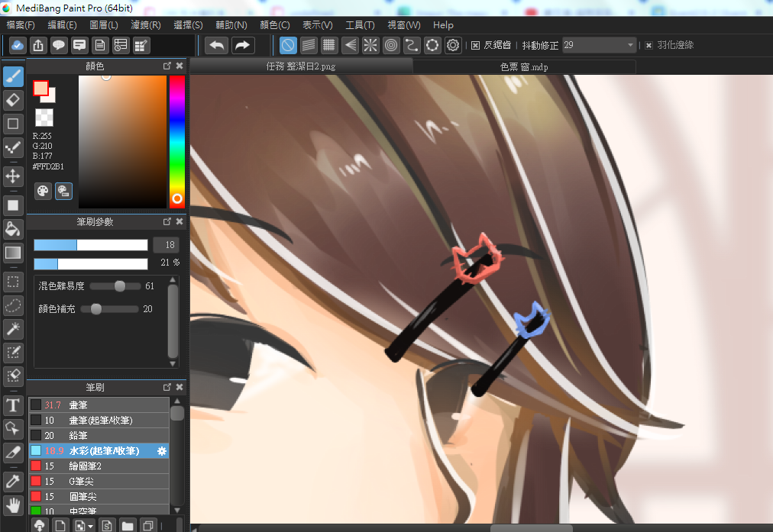Select the Text tool
This screenshot has height=532, width=773.
click(x=13, y=405)
